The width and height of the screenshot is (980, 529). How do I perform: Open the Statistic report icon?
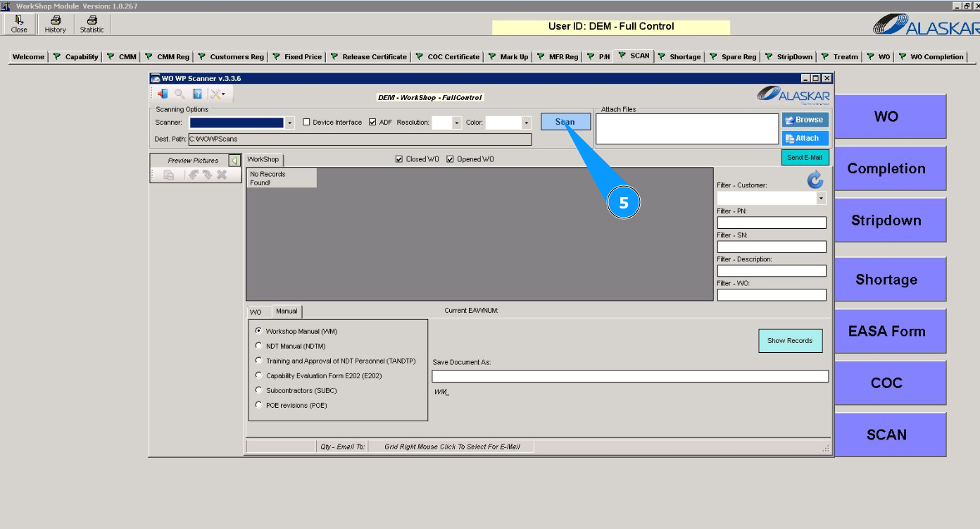tap(92, 21)
